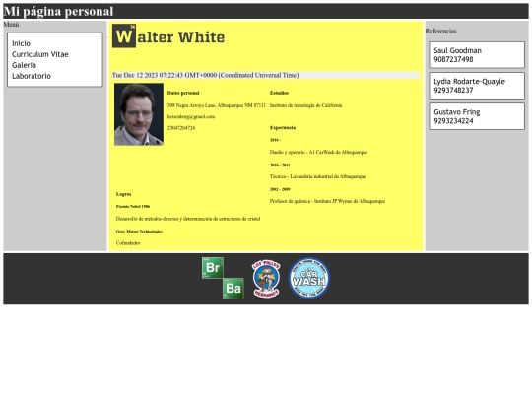532x399 pixels.
Task: Click the W element logo tile
Action: tap(124, 35)
